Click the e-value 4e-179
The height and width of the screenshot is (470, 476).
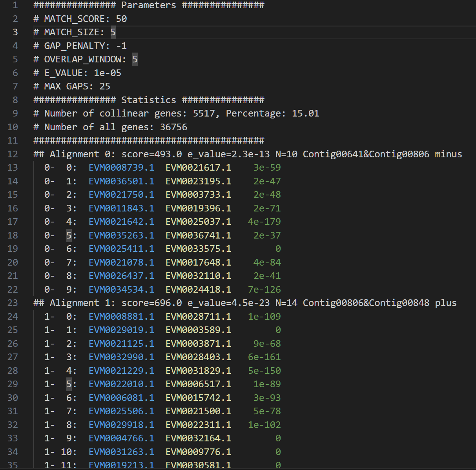click(x=264, y=222)
